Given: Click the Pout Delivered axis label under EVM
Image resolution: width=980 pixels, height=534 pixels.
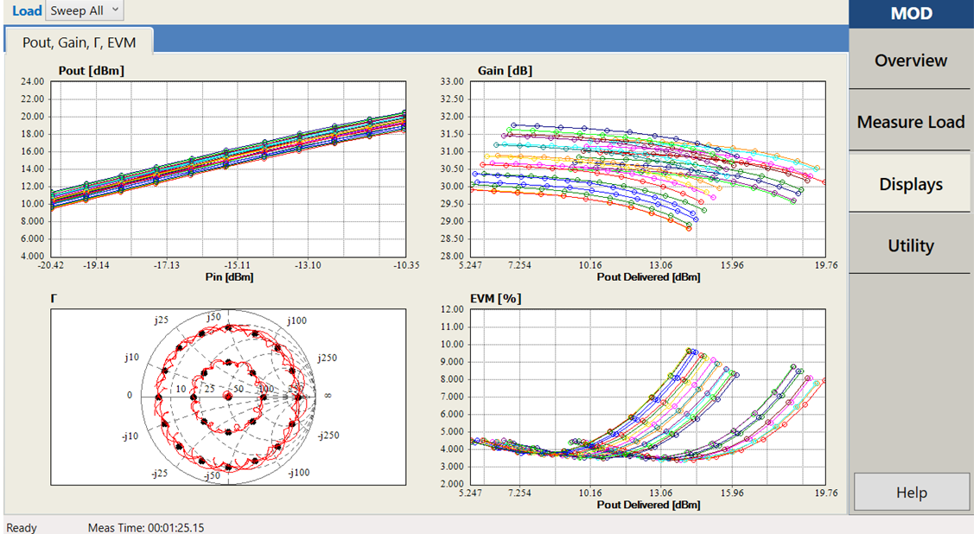Looking at the screenshot, I should pos(648,505).
